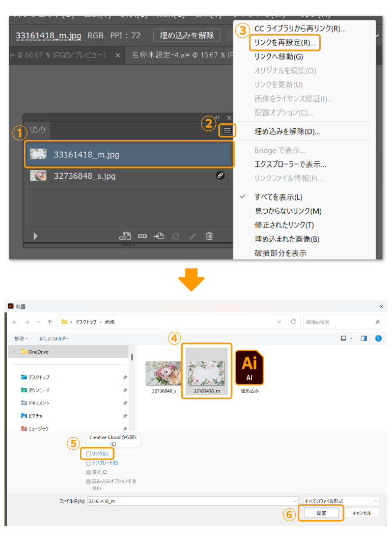The width and height of the screenshot is (392, 542).
Task: Choose 破損部分を表示 menu item
Action: tap(281, 253)
